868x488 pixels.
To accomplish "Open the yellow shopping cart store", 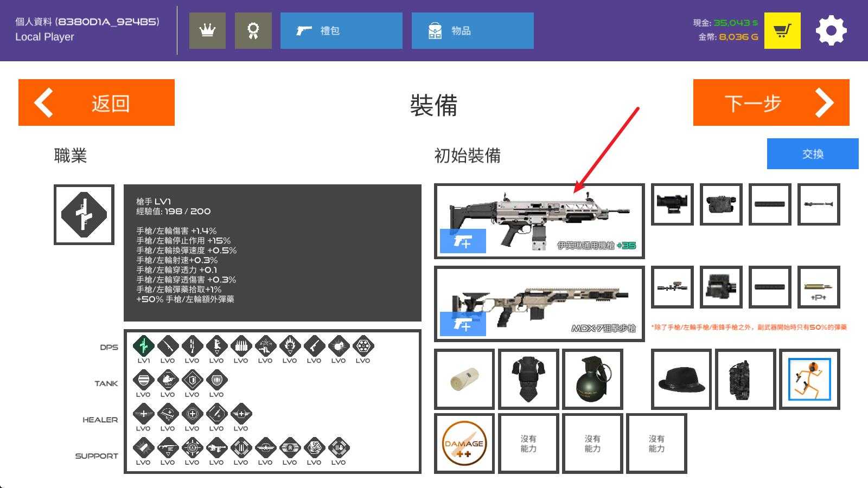I will click(x=782, y=31).
